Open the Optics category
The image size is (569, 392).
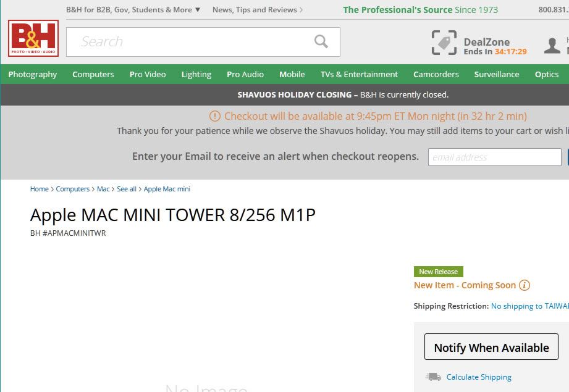[x=546, y=74]
